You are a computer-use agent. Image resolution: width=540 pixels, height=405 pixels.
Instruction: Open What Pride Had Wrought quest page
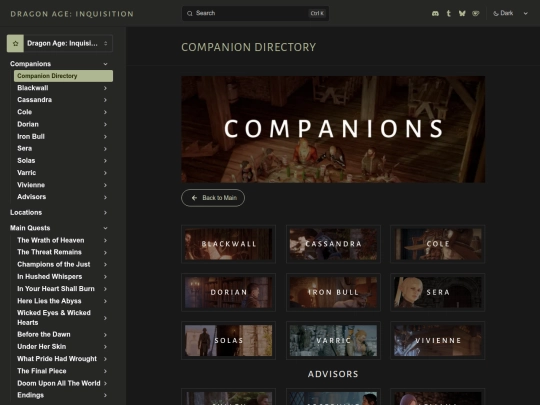[57, 359]
